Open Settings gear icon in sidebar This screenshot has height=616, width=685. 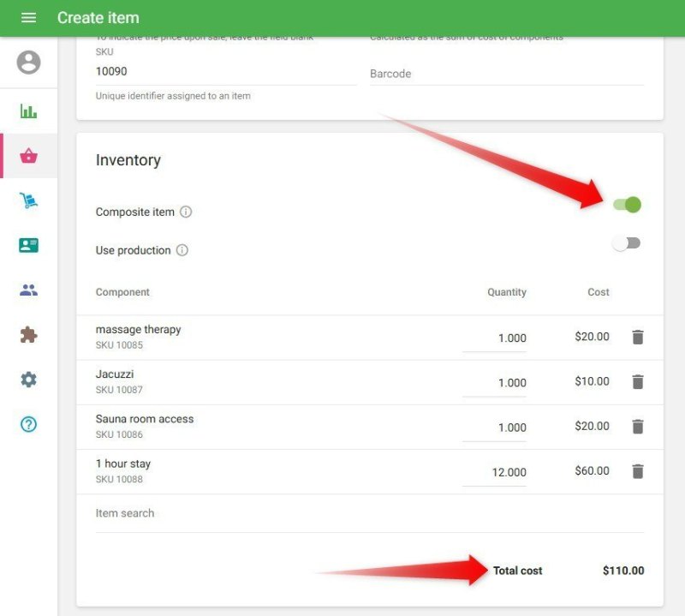(28, 380)
